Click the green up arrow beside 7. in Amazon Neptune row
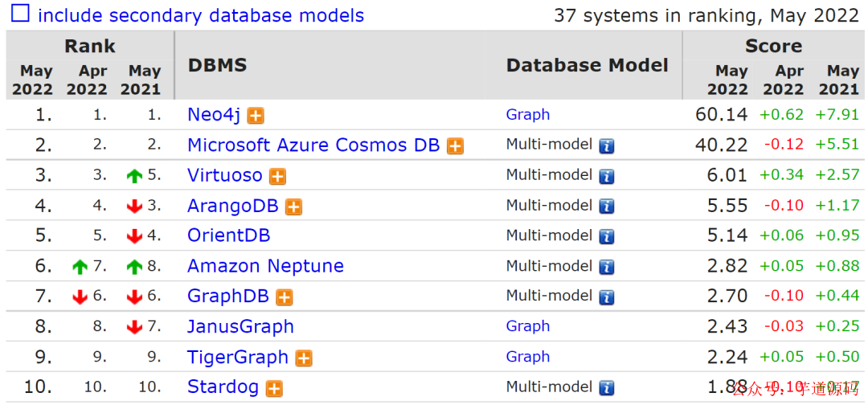This screenshot has width=868, height=405. point(80,268)
